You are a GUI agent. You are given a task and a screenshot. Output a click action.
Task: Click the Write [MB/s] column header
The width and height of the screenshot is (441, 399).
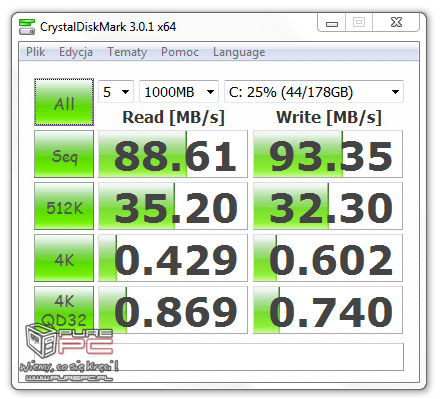[x=329, y=117]
